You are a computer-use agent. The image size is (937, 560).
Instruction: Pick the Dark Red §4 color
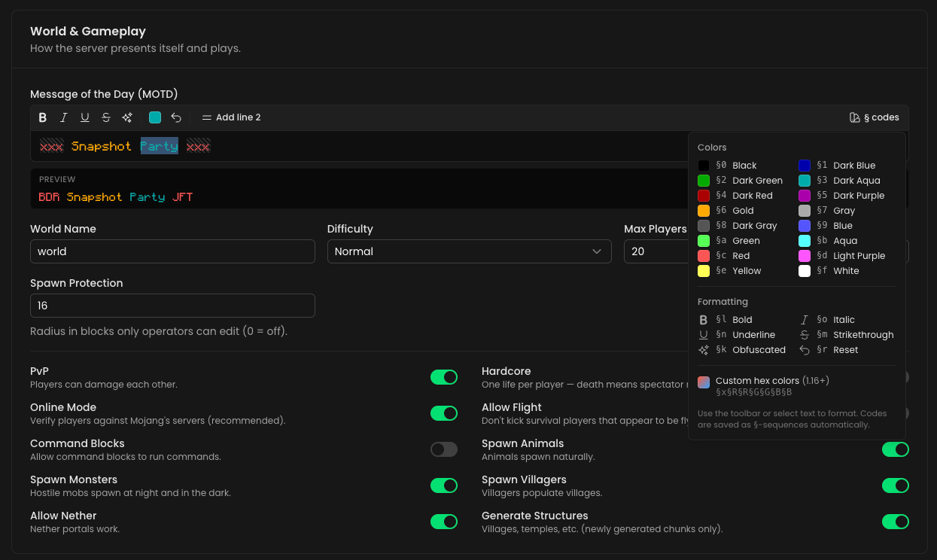[x=735, y=196]
